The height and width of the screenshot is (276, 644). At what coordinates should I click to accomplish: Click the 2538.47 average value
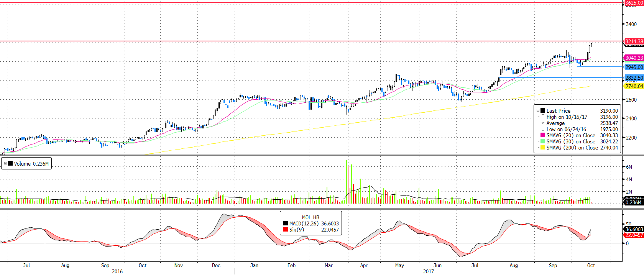point(609,123)
